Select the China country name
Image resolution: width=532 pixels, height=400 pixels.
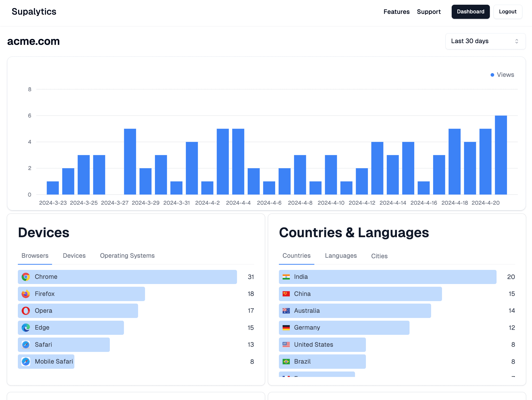click(x=302, y=294)
